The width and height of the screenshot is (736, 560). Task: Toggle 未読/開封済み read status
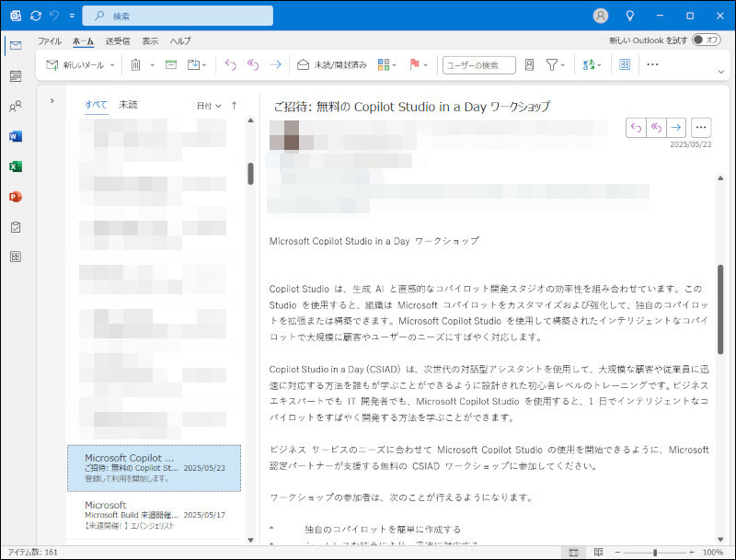tap(331, 65)
